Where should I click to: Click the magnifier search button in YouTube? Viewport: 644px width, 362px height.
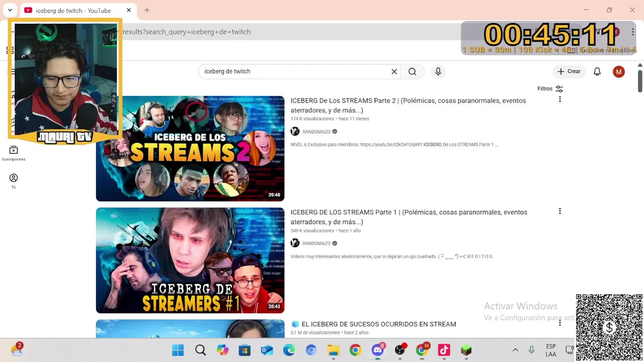[x=413, y=71]
